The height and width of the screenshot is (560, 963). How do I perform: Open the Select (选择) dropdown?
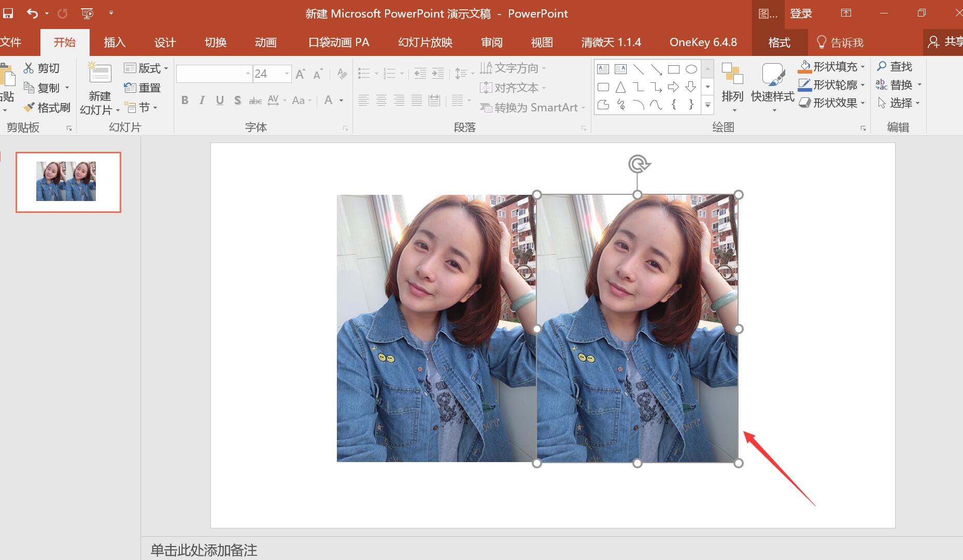[899, 103]
